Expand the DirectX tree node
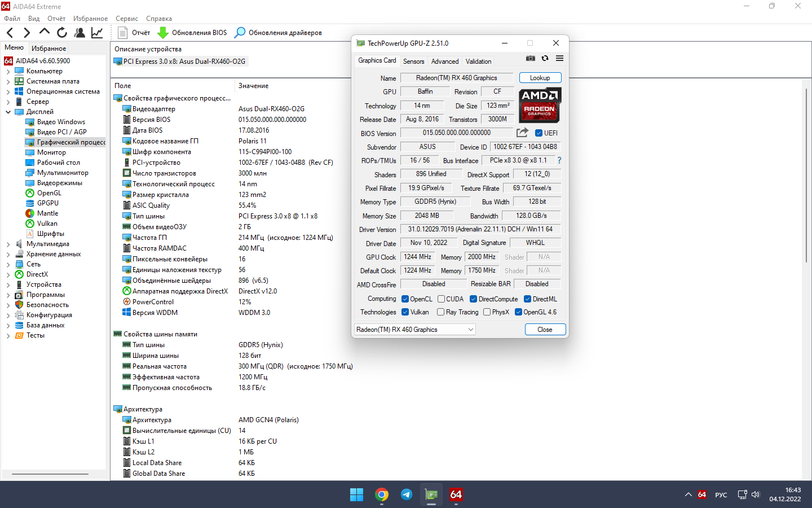812x508 pixels. pos(8,274)
